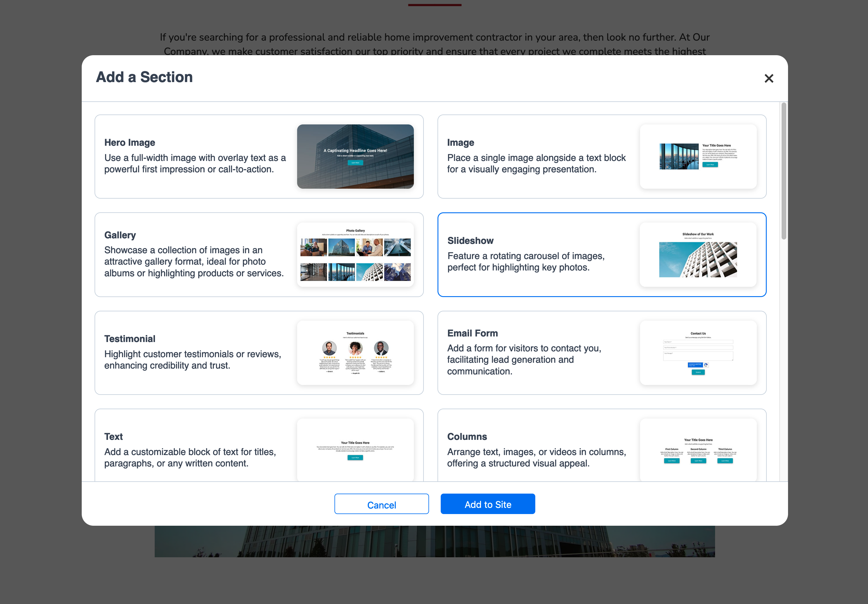The height and width of the screenshot is (604, 868).
Task: Click the Slideshow of Our Work thumbnail
Action: click(x=698, y=254)
